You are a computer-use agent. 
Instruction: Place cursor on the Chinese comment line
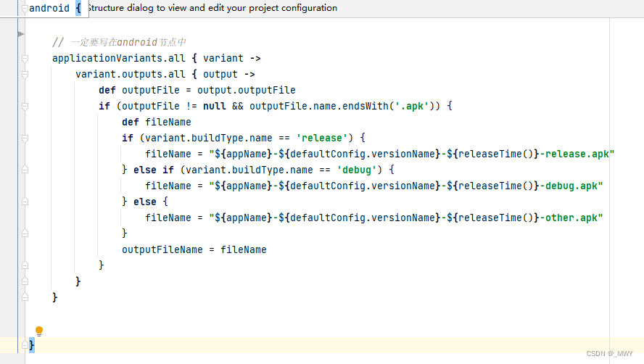[x=119, y=42]
